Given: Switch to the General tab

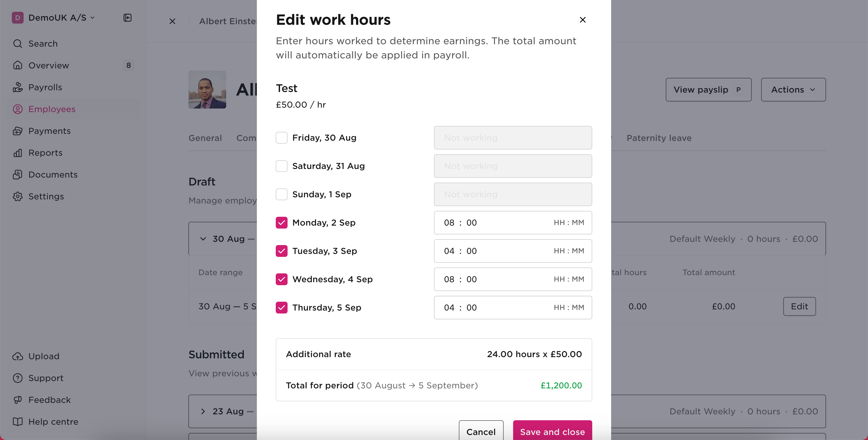Looking at the screenshot, I should 205,138.
